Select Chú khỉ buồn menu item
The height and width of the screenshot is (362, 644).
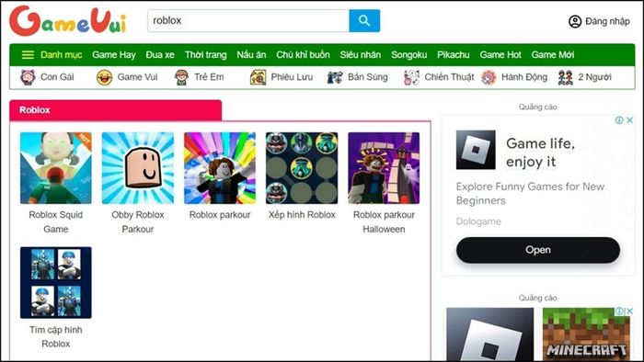(x=303, y=55)
